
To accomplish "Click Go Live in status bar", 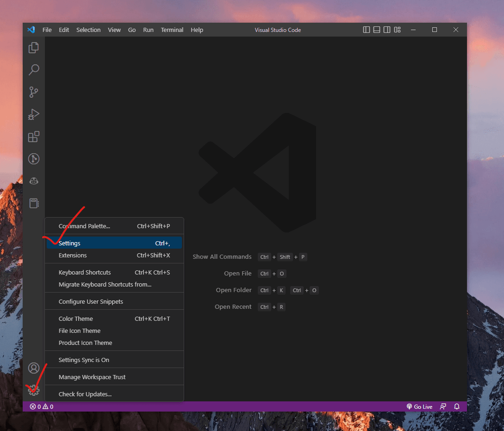I will click(419, 406).
